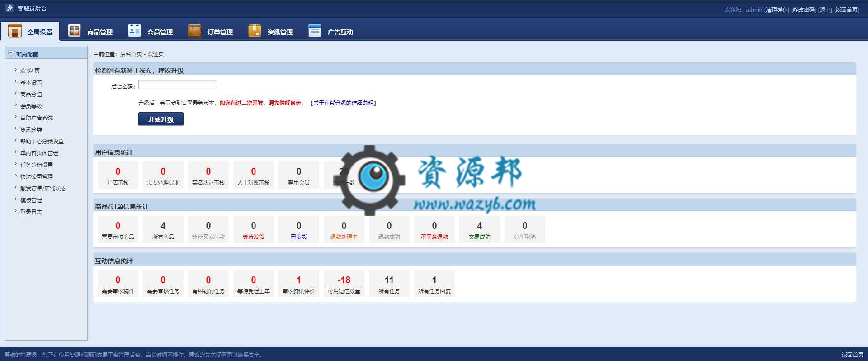The image size is (868, 361).
Task: Click 返回首页 in the top bar
Action: tap(847, 9)
